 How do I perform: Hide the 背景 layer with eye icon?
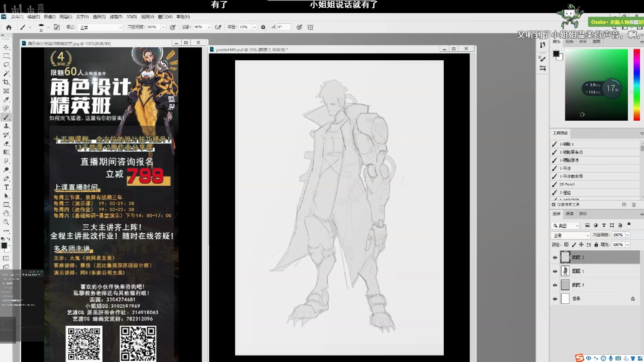tap(555, 299)
